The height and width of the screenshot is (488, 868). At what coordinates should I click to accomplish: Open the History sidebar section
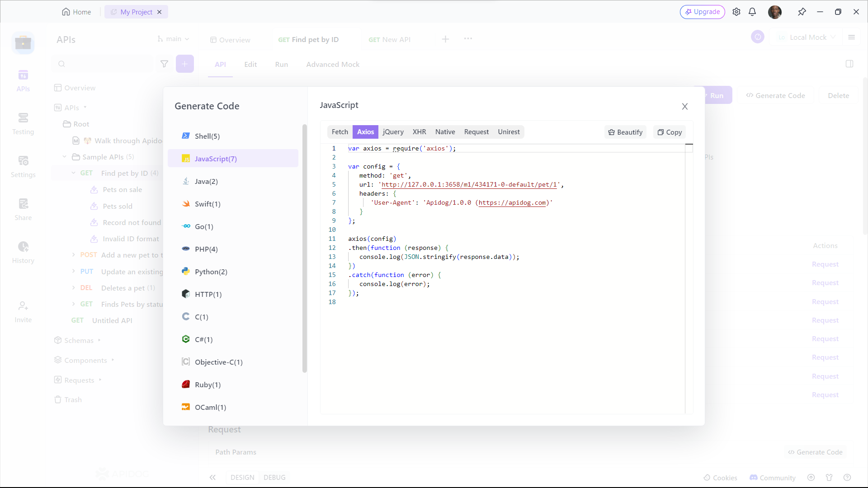[23, 253]
